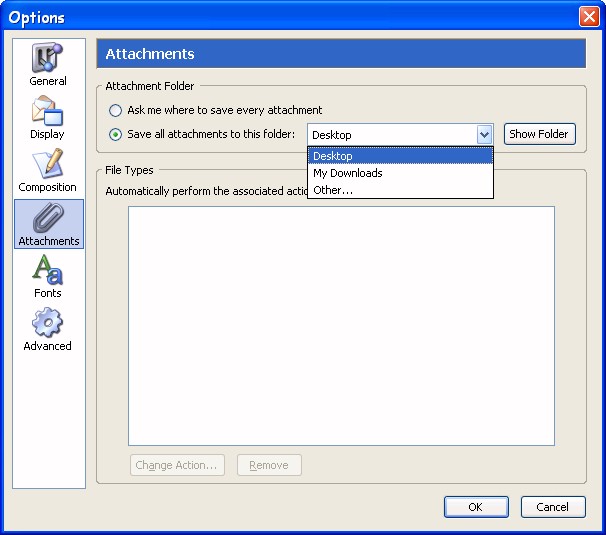The width and height of the screenshot is (606, 535).
Task: Collapse the folder dropdown with its arrow
Action: click(x=484, y=135)
